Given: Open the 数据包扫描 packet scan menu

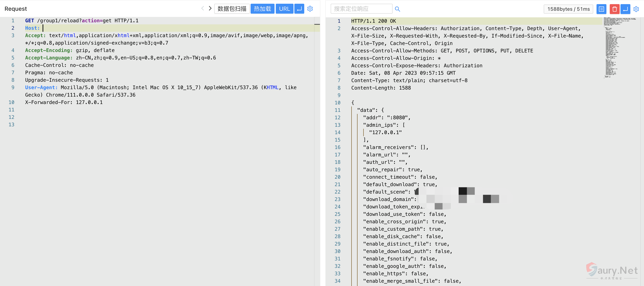Looking at the screenshot, I should [x=232, y=9].
